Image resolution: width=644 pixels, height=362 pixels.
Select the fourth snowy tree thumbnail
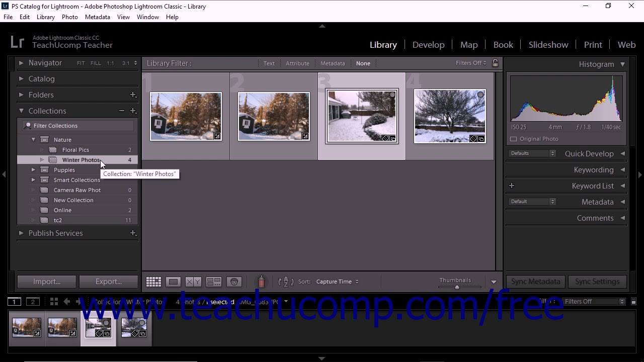[450, 116]
